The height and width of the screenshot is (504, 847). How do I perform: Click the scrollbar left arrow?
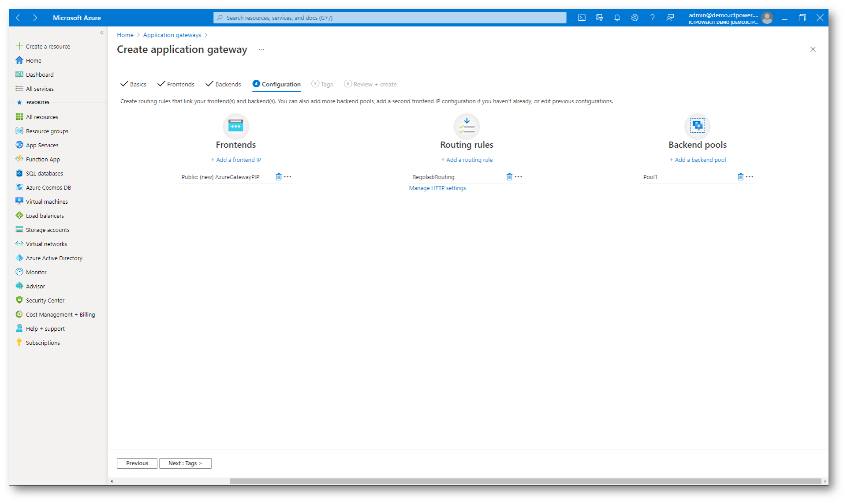pos(112,481)
